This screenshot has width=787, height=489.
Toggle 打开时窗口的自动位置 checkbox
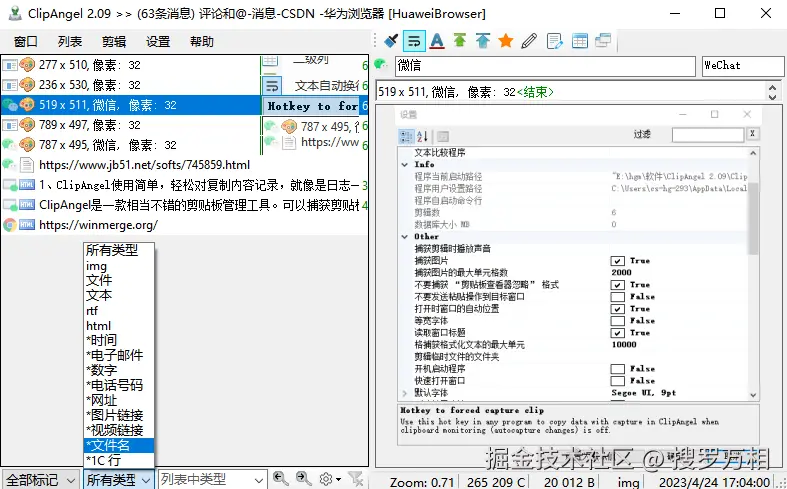(x=617, y=309)
